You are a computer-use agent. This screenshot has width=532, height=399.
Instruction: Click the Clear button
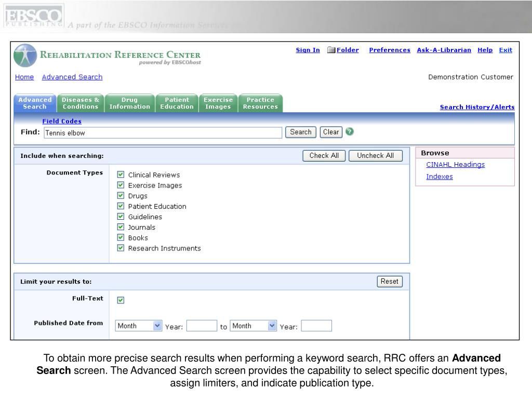(331, 132)
